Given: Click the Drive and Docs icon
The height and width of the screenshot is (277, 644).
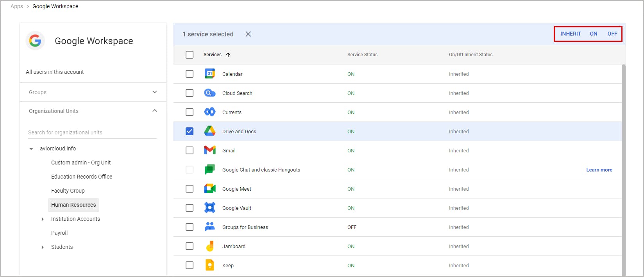Looking at the screenshot, I should pos(210,131).
